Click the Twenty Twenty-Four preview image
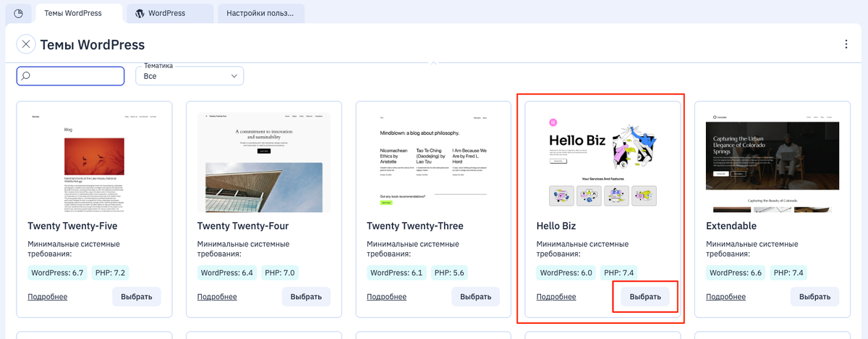The image size is (868, 339). (x=264, y=162)
